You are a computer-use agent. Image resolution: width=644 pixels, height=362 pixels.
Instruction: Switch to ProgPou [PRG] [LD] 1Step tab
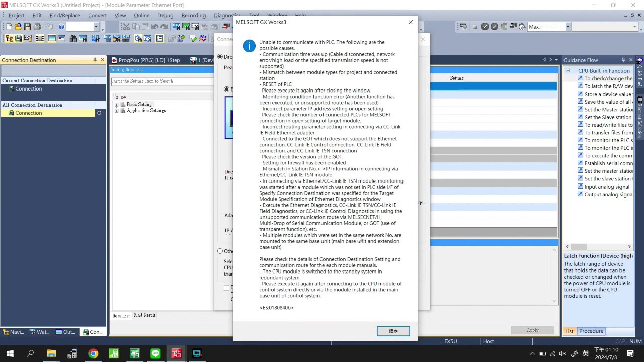point(146,60)
